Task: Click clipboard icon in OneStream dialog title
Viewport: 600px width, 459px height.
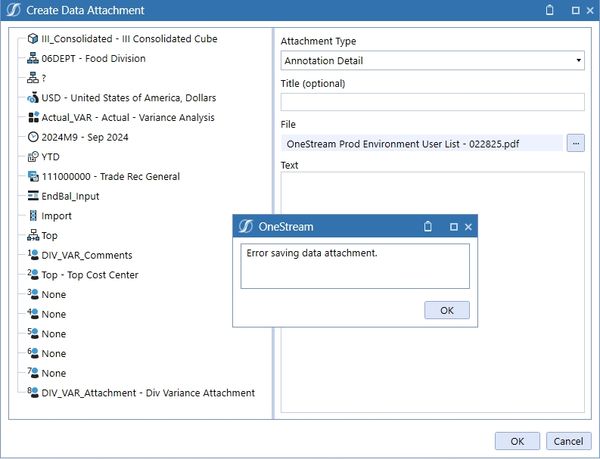Action: click(x=428, y=227)
